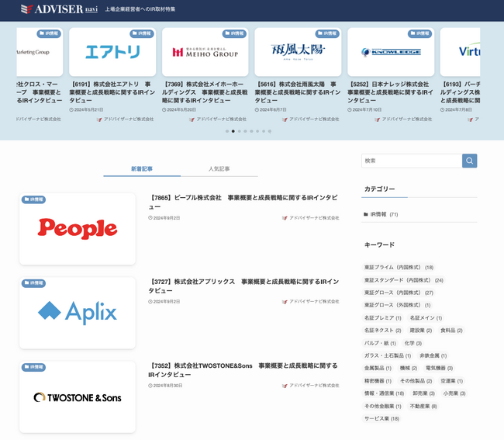Click the date 2024年9月2日 on People article
The width and height of the screenshot is (504, 440).
pyautogui.click(x=164, y=218)
